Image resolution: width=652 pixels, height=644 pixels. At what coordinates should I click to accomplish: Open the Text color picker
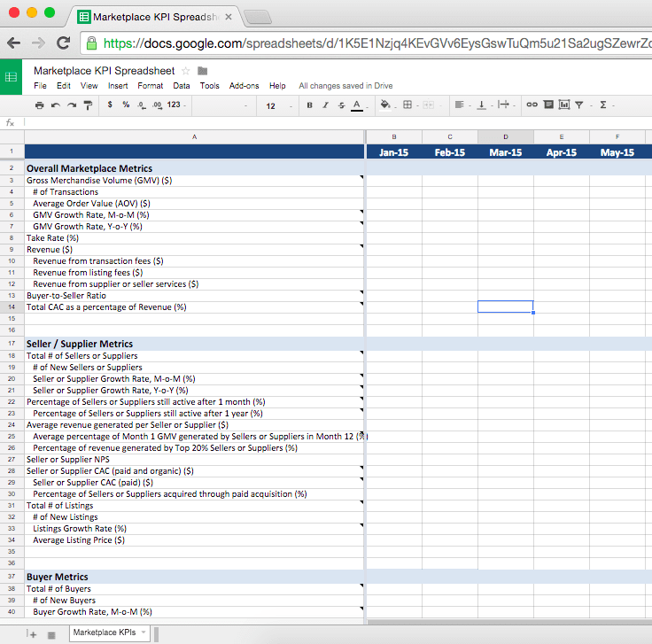357,105
